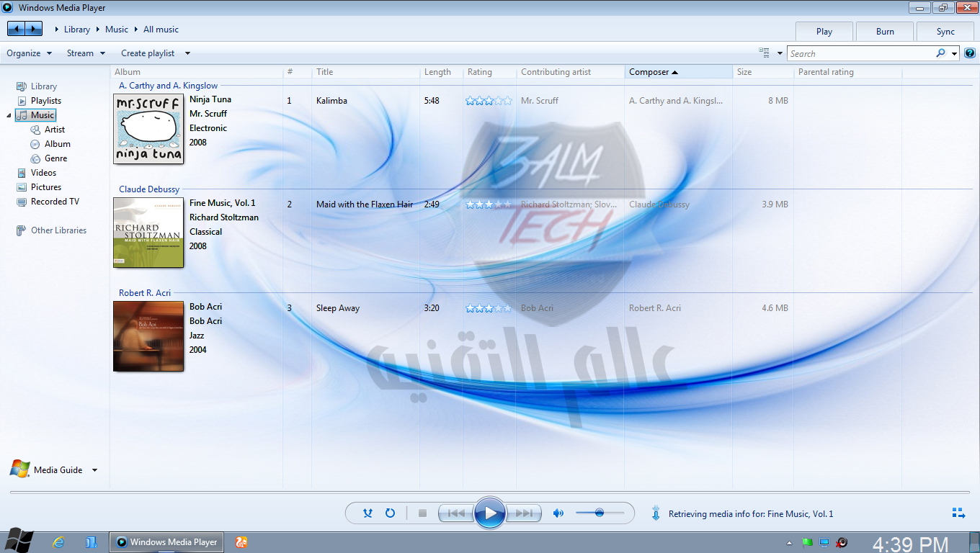Click the forward navigation arrow
The height and width of the screenshot is (553, 980).
[x=34, y=29]
